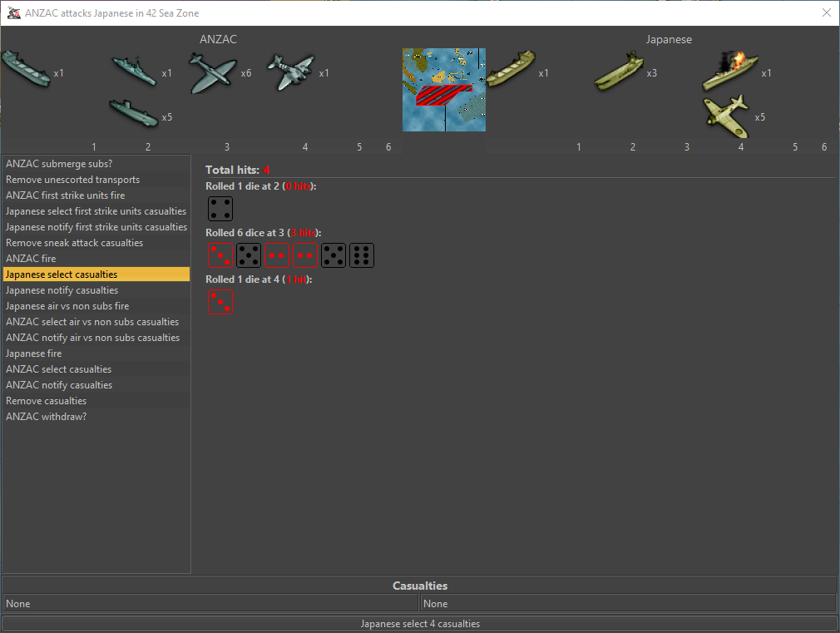Click the Japanese fighter plane unit icon
Viewport: 840px width, 633px height.
click(726, 116)
